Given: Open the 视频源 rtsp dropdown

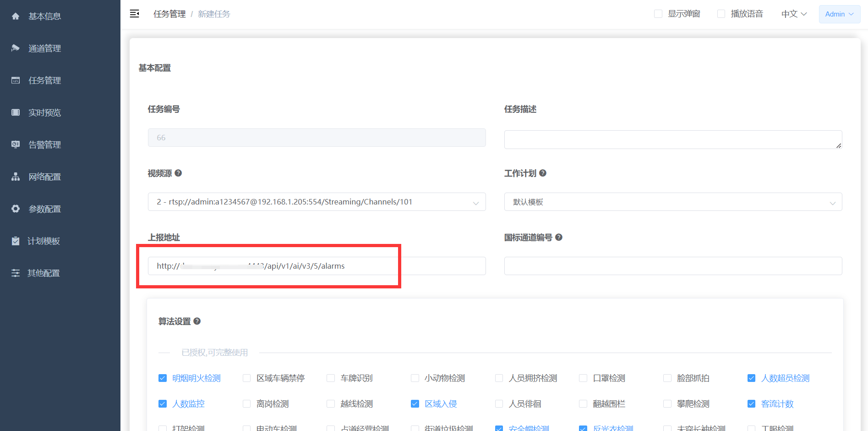Looking at the screenshot, I should [x=317, y=202].
